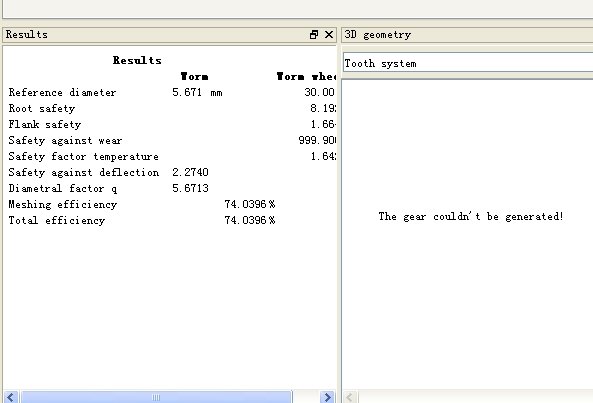Click the 5.671 mm worm diameter value
The width and height of the screenshot is (593, 403).
pos(197,93)
